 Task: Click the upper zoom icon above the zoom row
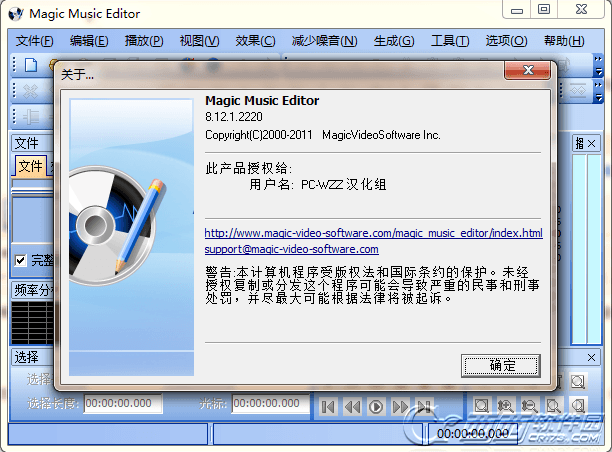click(578, 381)
